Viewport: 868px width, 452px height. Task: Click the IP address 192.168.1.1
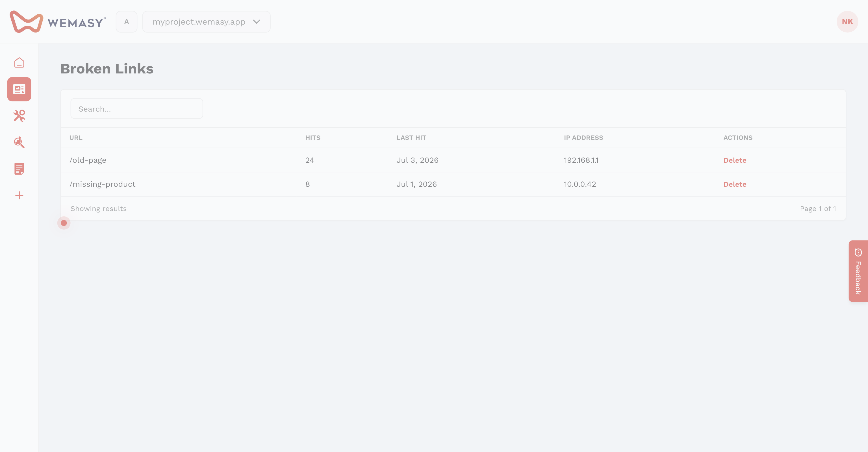point(581,160)
